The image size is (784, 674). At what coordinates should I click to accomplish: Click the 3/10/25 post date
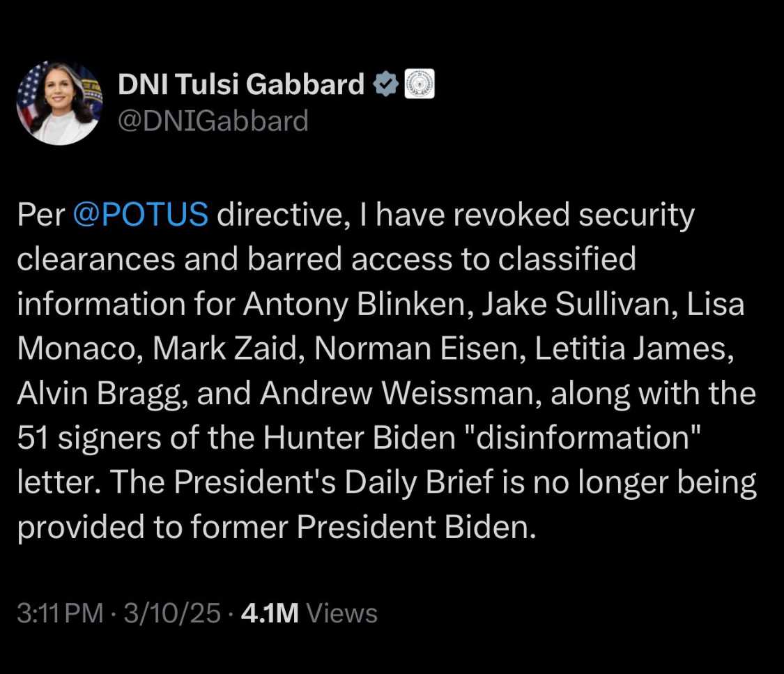172,613
